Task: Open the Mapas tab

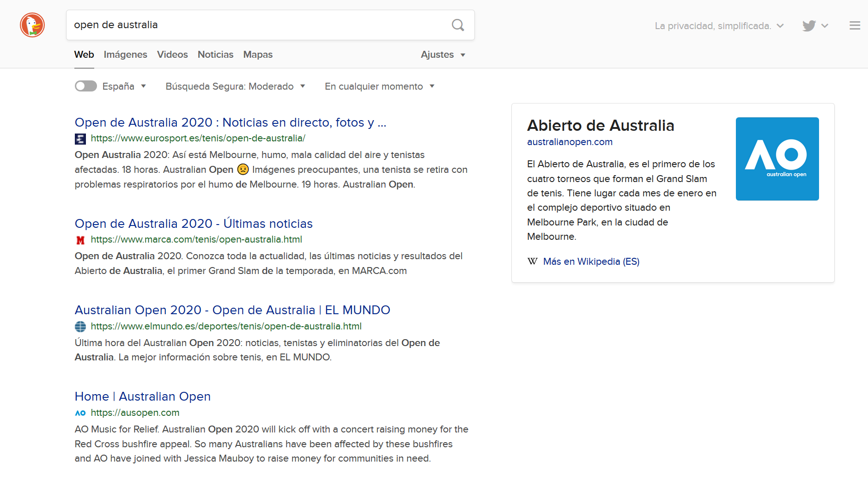Action: 258,55
